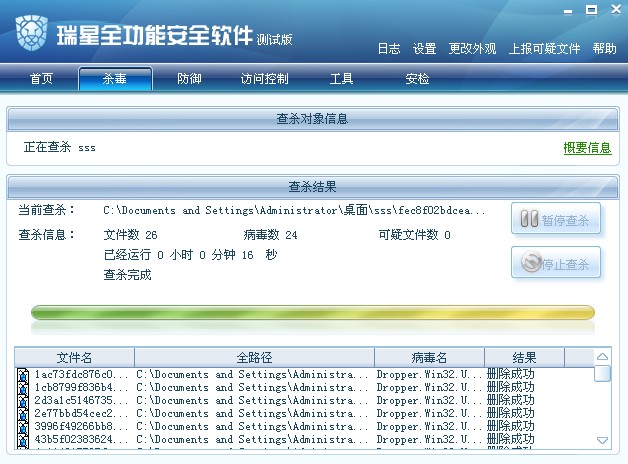Viewport: 628px width, 464px height.
Task: Click the 病毒数 24 count
Action: 270,235
